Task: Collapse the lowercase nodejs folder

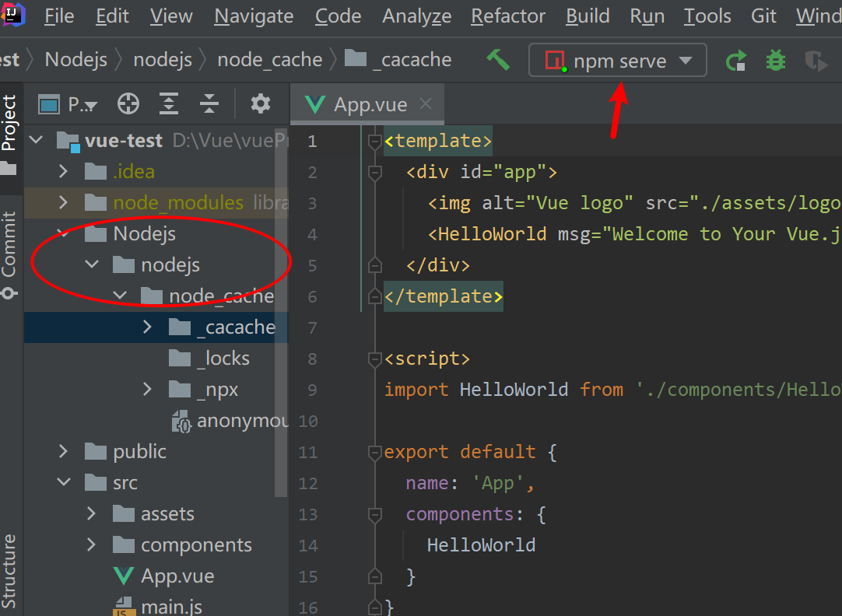Action: [x=92, y=264]
